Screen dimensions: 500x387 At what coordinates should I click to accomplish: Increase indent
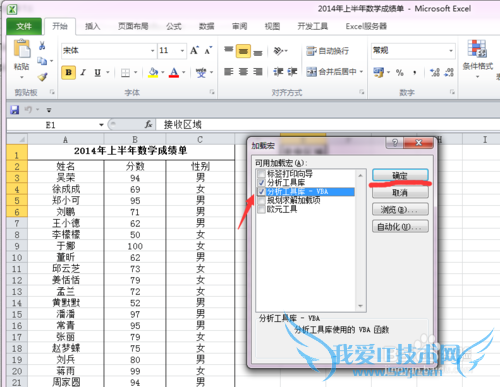pos(292,72)
